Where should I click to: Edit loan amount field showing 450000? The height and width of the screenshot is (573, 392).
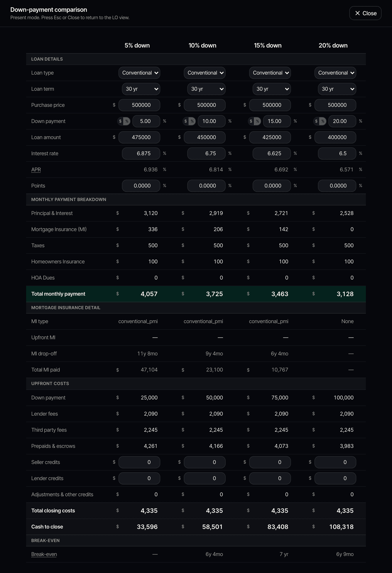[205, 137]
